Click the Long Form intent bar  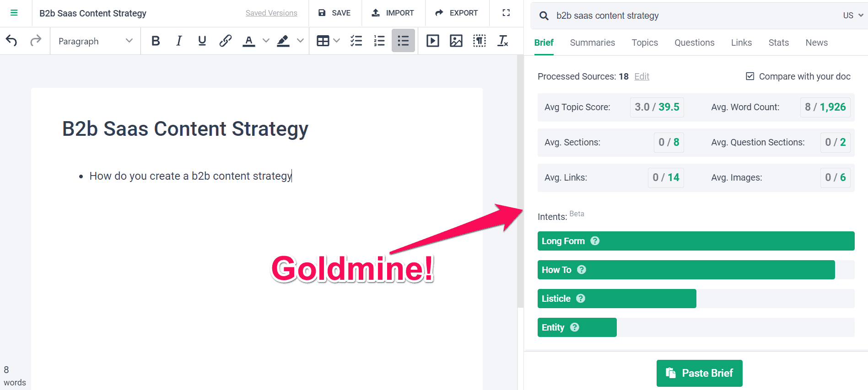click(696, 241)
